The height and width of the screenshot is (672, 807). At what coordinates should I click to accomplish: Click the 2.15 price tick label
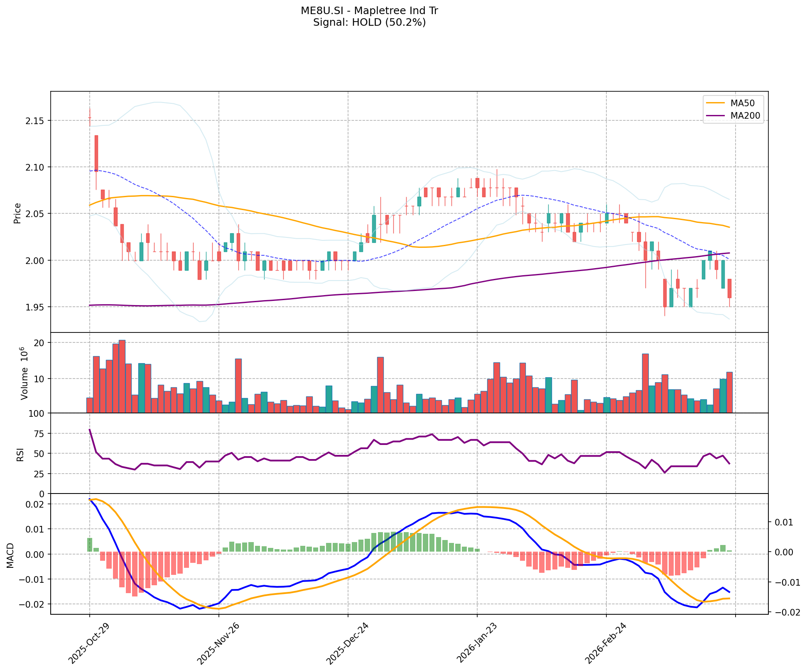coord(35,121)
